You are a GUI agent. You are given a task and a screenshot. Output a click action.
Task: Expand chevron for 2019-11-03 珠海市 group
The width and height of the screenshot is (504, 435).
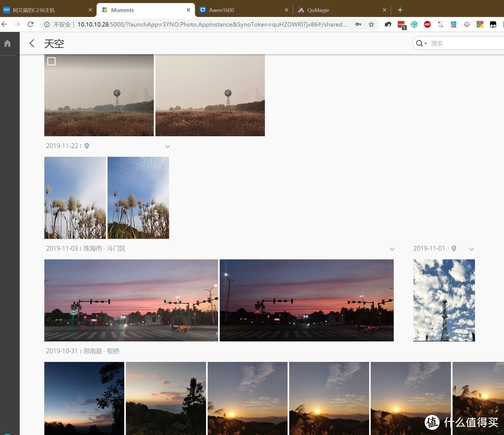point(392,249)
